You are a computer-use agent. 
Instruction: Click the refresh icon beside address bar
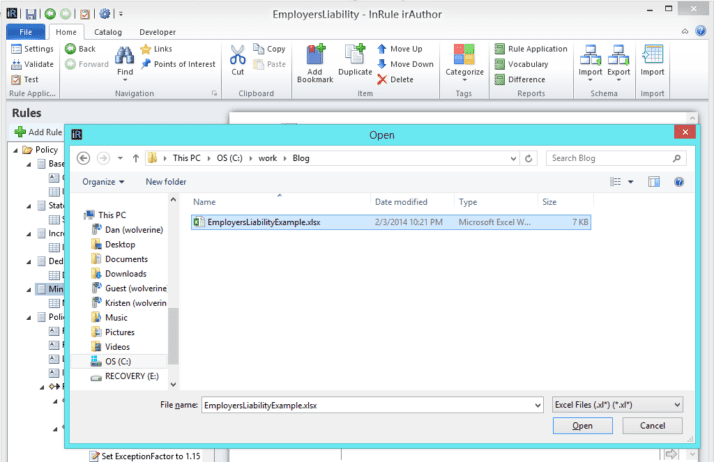tap(530, 158)
